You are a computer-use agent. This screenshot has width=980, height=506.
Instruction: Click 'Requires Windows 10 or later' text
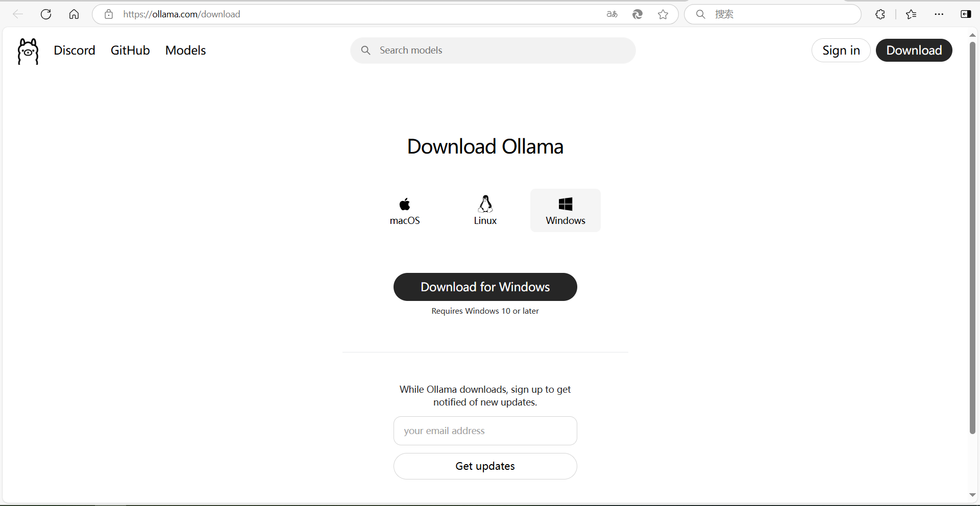tap(485, 311)
